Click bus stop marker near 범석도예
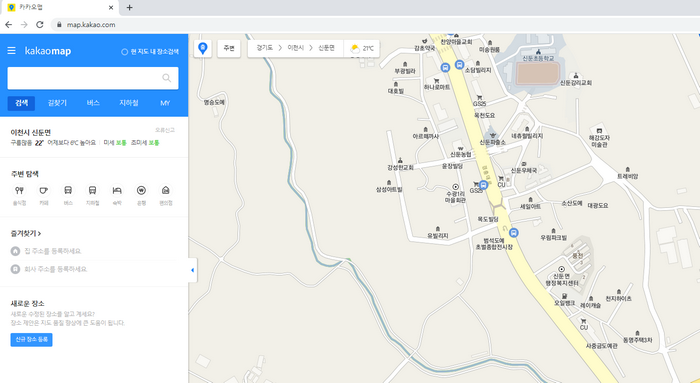Image resolution: width=700 pixels, height=383 pixels. click(514, 233)
